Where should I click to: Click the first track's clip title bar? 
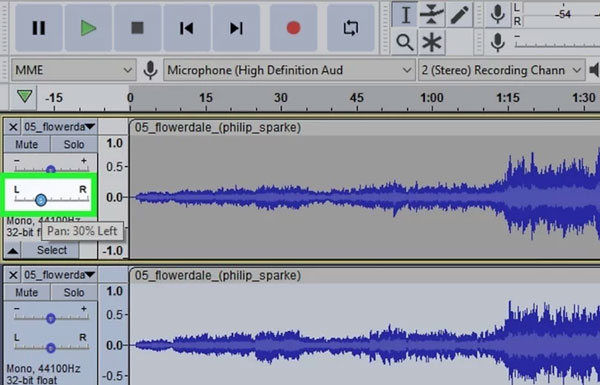[x=365, y=127]
